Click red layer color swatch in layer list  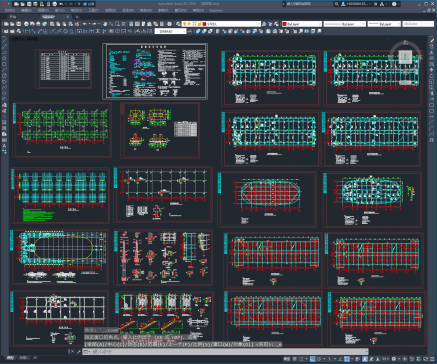(204, 24)
